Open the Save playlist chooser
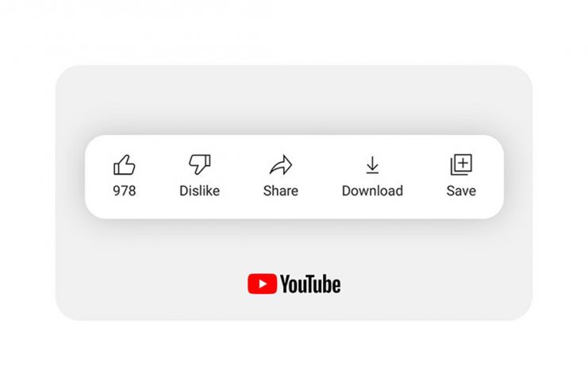This screenshot has width=588, height=386. (x=461, y=164)
